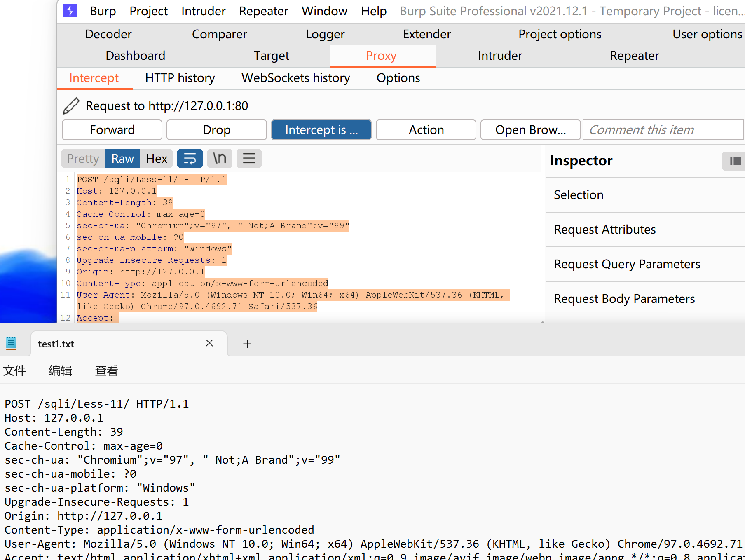The width and height of the screenshot is (745, 560).
Task: Toggle the \n non-printable characters button
Action: [x=220, y=159]
